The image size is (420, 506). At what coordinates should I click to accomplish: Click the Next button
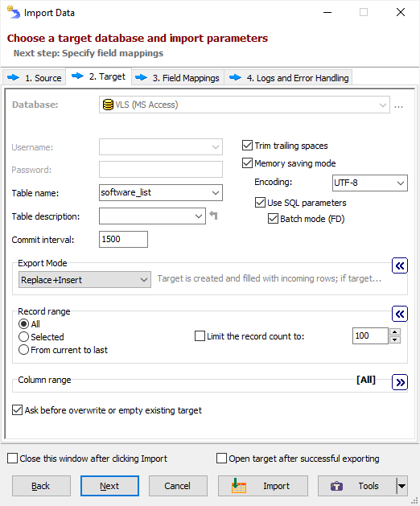[x=109, y=486]
